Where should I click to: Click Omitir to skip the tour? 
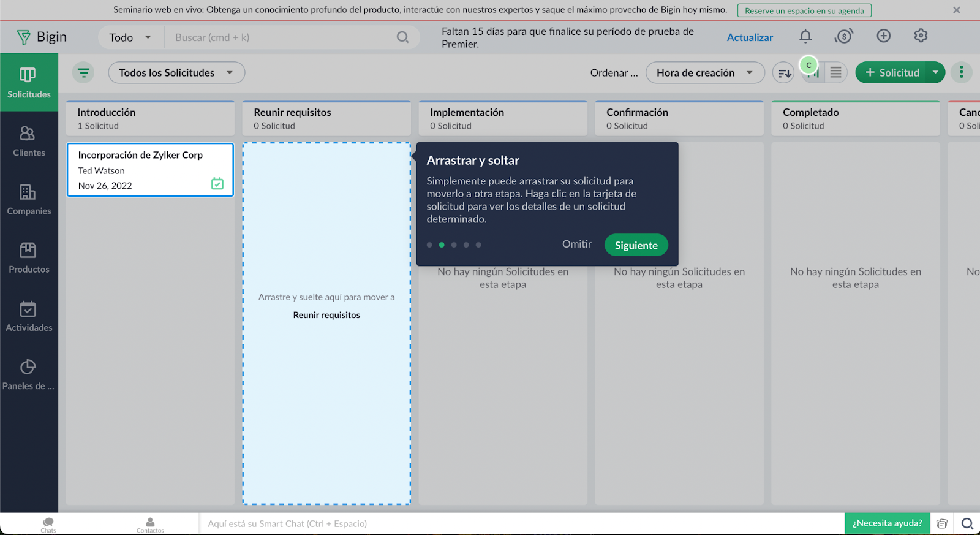point(577,244)
